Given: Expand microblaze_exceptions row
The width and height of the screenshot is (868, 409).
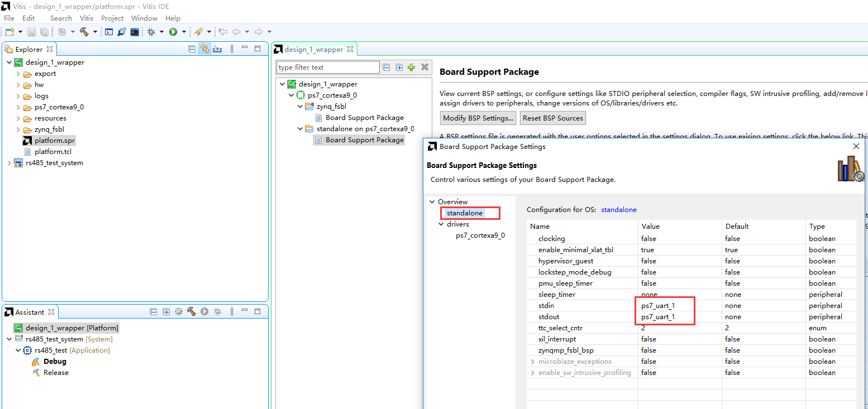Looking at the screenshot, I should (533, 362).
